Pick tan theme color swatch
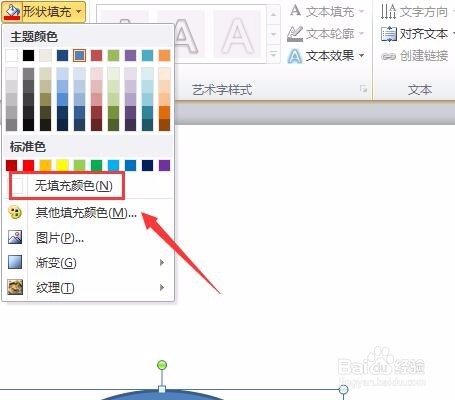This screenshot has height=400, width=455. pos(46,55)
